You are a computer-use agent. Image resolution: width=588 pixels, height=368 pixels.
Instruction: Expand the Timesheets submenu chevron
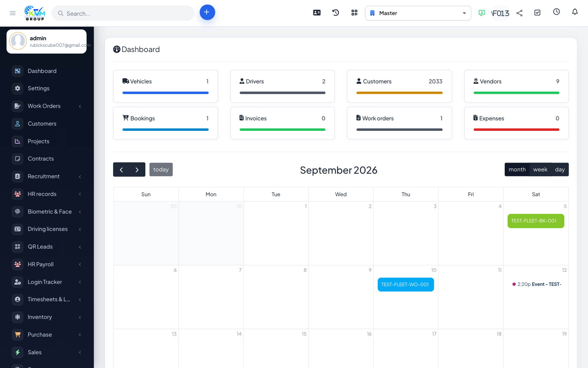click(80, 300)
